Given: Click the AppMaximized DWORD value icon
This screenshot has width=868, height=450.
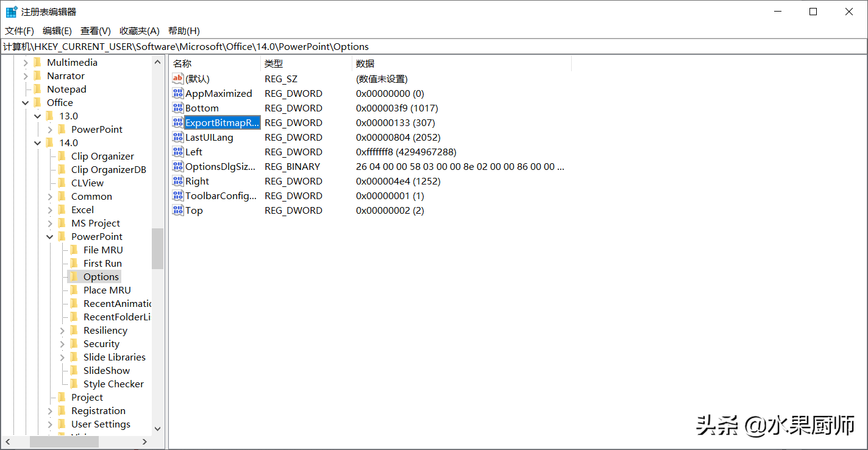Looking at the screenshot, I should (x=178, y=93).
